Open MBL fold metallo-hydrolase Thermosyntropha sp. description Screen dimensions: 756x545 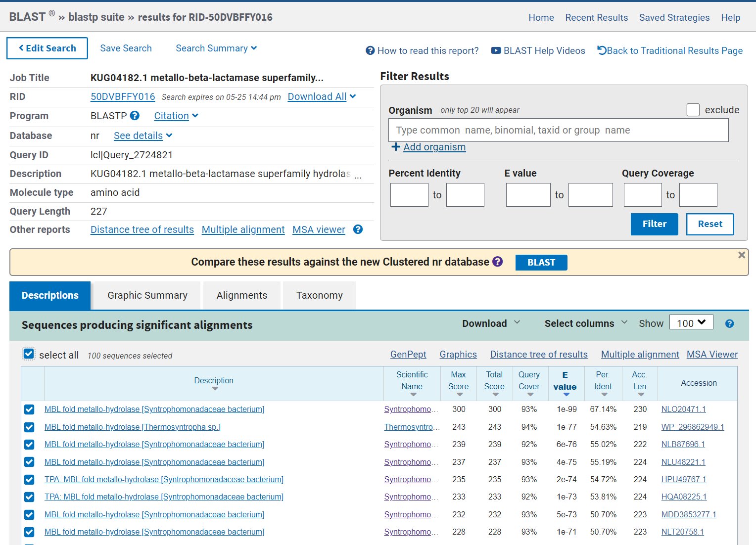coord(133,427)
